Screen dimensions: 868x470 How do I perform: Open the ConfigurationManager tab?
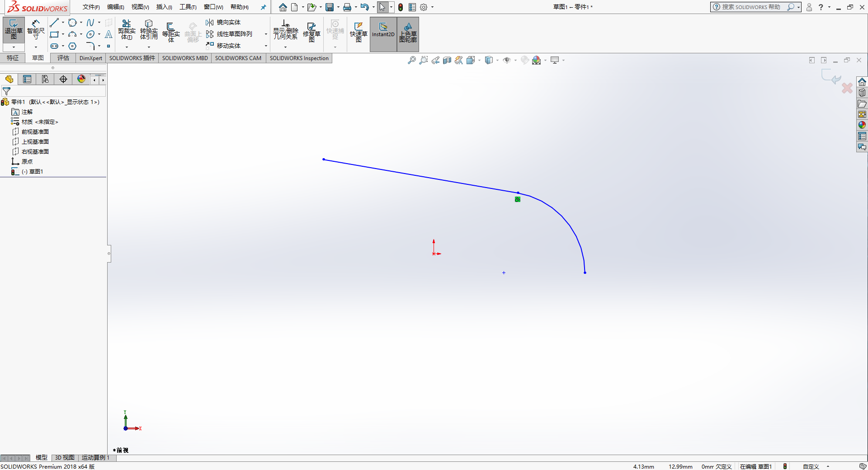click(45, 79)
